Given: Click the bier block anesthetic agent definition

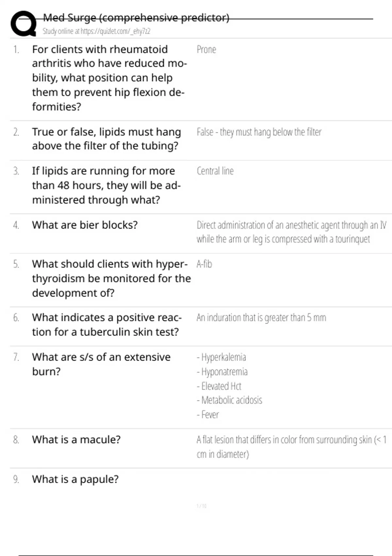Looking at the screenshot, I should (x=291, y=232).
